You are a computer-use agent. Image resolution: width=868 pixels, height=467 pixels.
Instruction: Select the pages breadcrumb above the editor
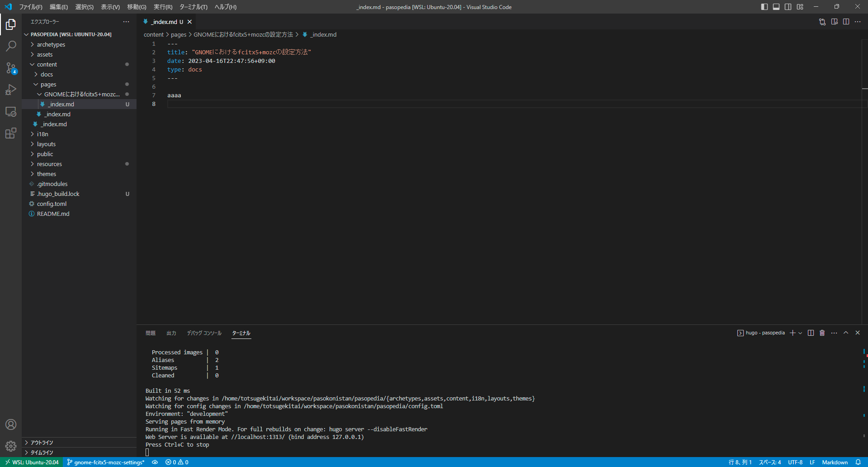click(x=179, y=34)
